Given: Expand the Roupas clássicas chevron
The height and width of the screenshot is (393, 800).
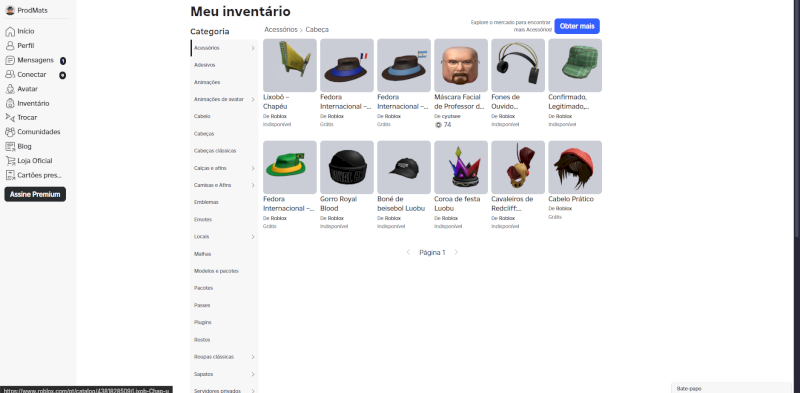Looking at the screenshot, I should point(253,357).
